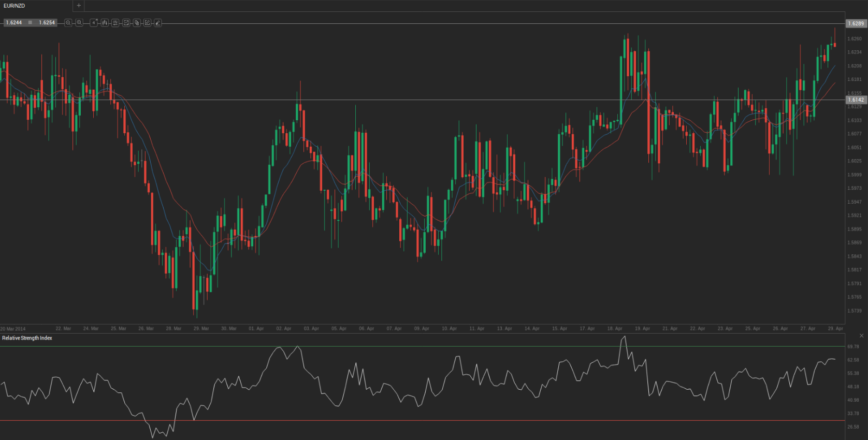The image size is (868, 440).
Task: Click the 1.6142 price level marker
Action: tap(856, 100)
